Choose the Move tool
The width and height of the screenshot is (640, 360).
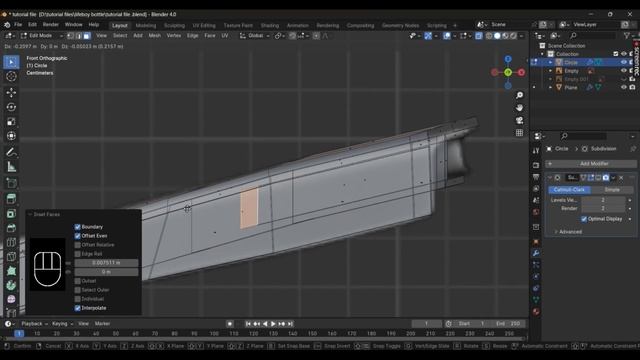11,93
